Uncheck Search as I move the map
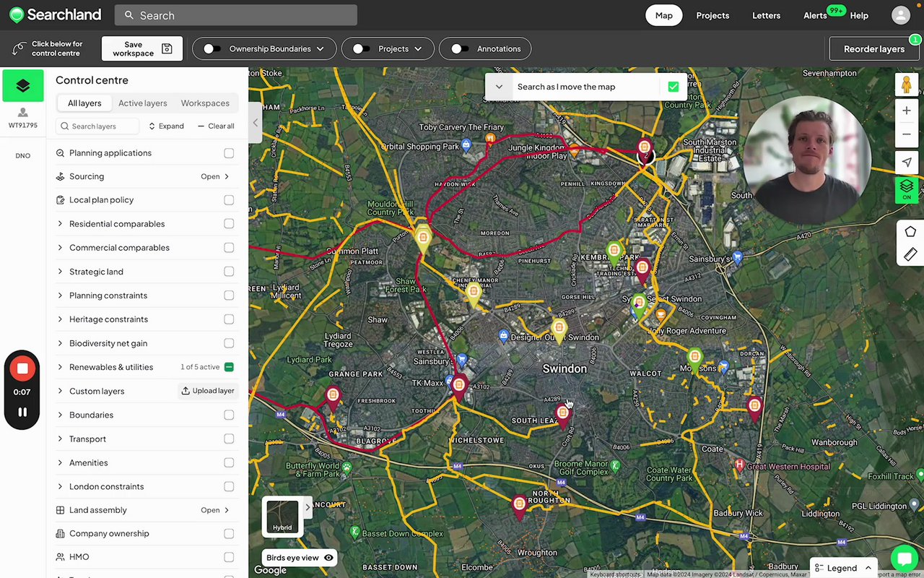Image resolution: width=924 pixels, height=578 pixels. (x=674, y=87)
